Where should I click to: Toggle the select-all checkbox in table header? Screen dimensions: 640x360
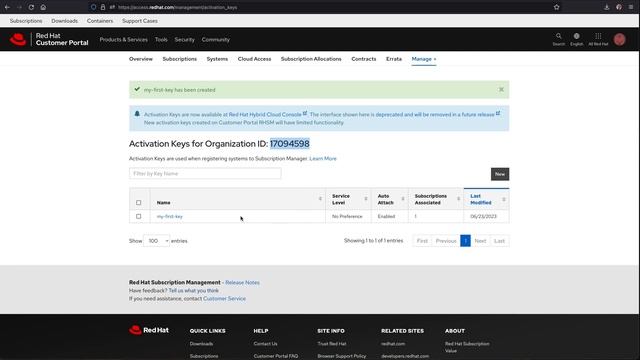[x=138, y=202]
